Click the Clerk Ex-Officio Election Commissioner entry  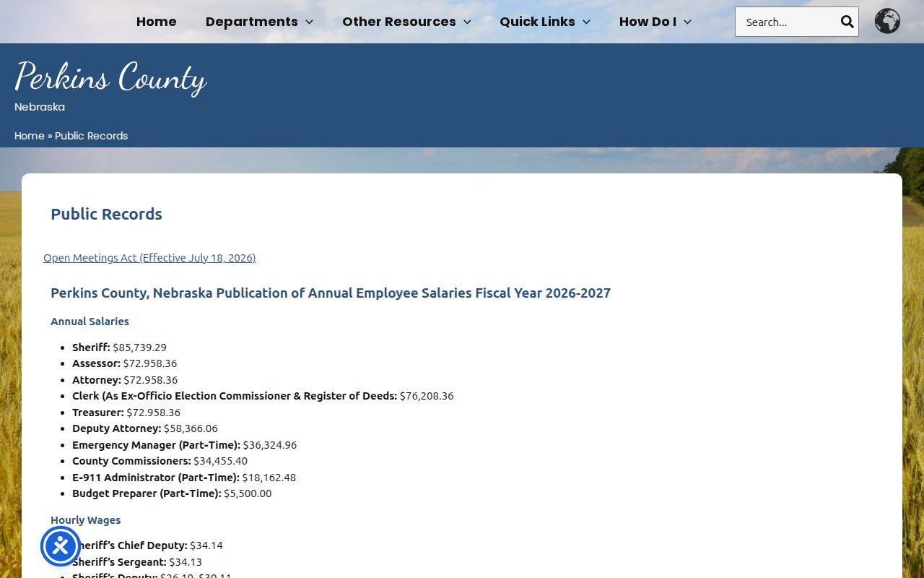coord(263,396)
